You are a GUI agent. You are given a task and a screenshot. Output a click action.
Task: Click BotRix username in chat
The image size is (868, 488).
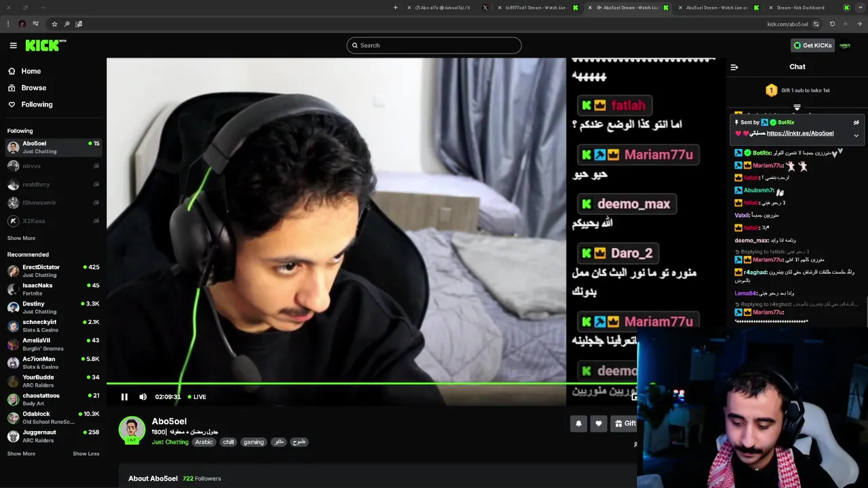[762, 153]
